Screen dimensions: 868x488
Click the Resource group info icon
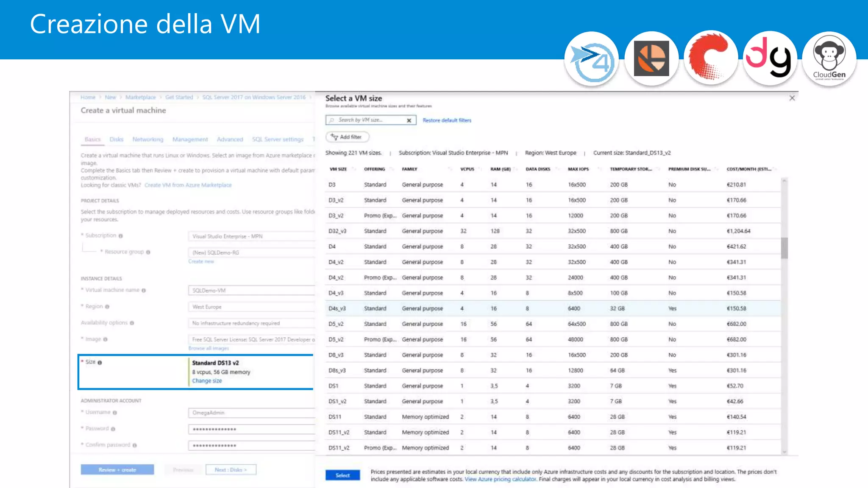[x=148, y=252]
